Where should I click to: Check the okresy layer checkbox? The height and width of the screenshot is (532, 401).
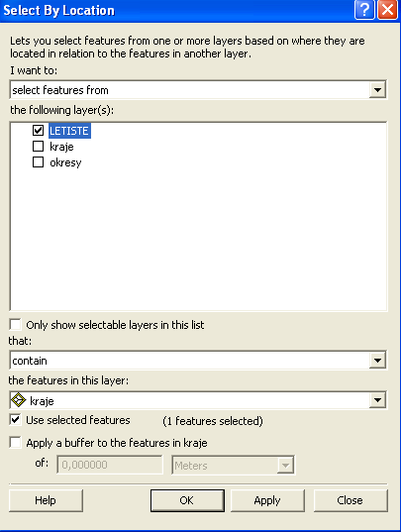[x=38, y=162]
